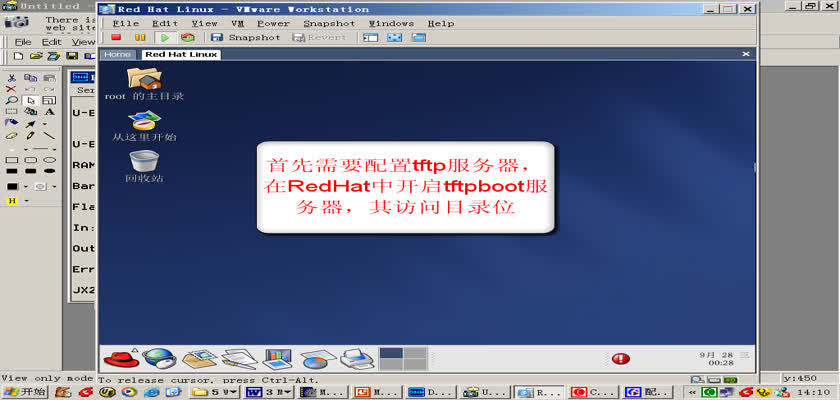Click Open folder icon in the Untitled window
This screenshot has height=400, width=840.
[36, 56]
